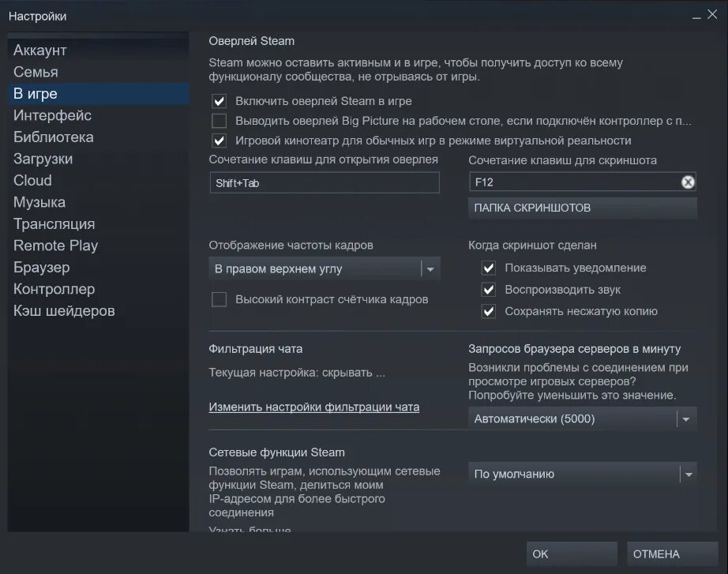Open the Аккаунт settings section
The height and width of the screenshot is (574, 728).
coord(98,51)
